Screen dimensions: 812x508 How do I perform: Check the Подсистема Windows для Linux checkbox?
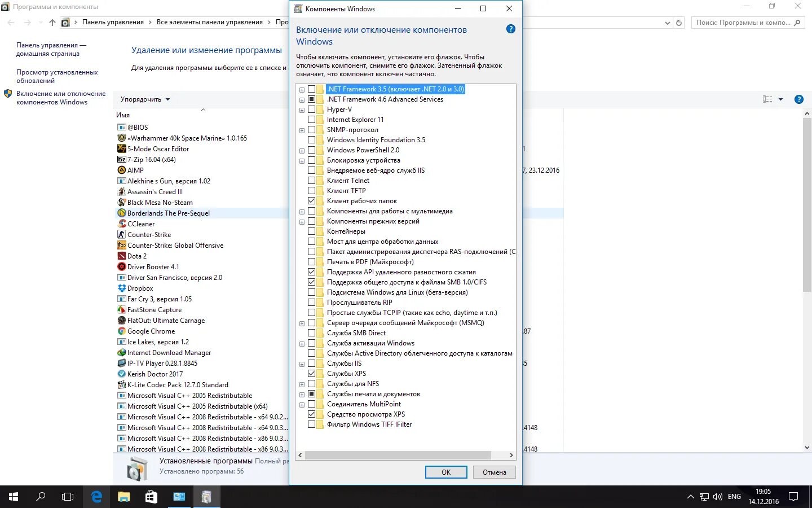click(311, 292)
